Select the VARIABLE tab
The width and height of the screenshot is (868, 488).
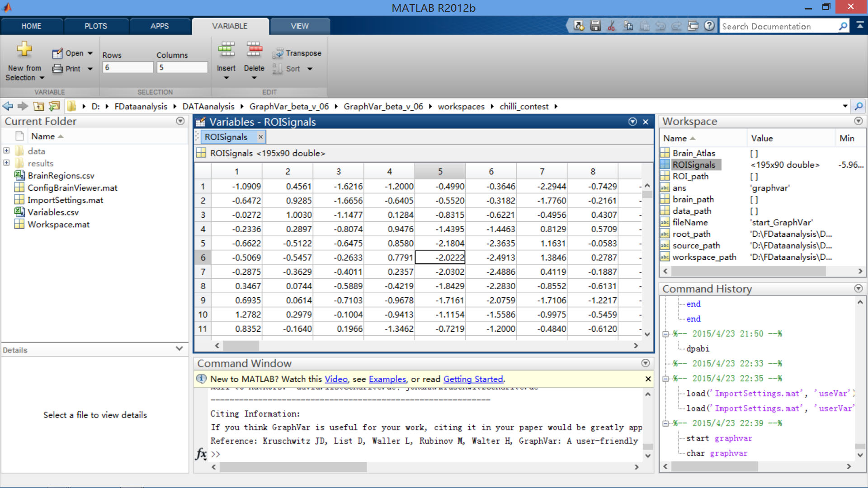[230, 26]
